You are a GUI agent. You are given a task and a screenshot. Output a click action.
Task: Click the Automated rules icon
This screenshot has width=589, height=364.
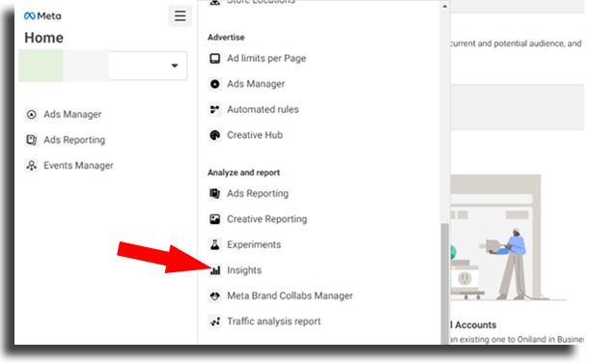point(215,109)
